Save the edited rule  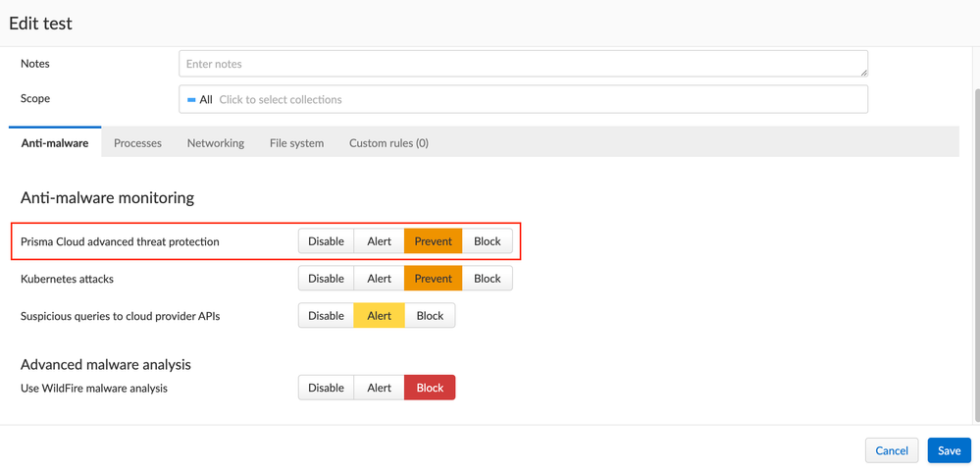coord(949,450)
